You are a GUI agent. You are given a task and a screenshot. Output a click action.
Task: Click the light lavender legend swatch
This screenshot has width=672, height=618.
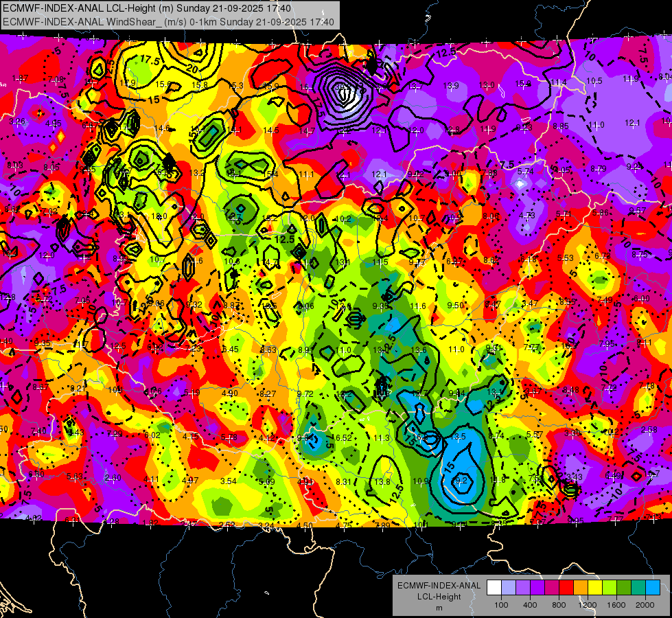point(509,588)
